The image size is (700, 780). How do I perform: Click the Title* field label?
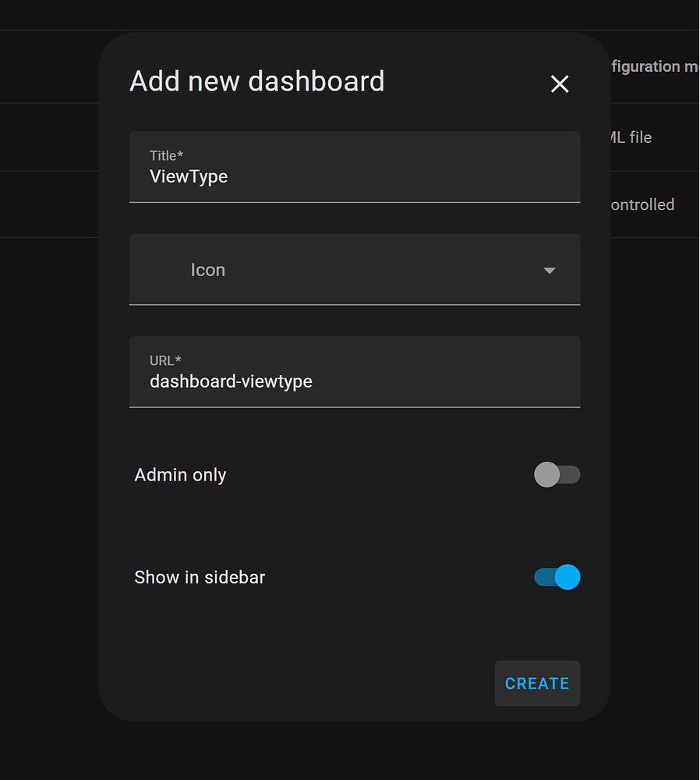[x=166, y=155]
